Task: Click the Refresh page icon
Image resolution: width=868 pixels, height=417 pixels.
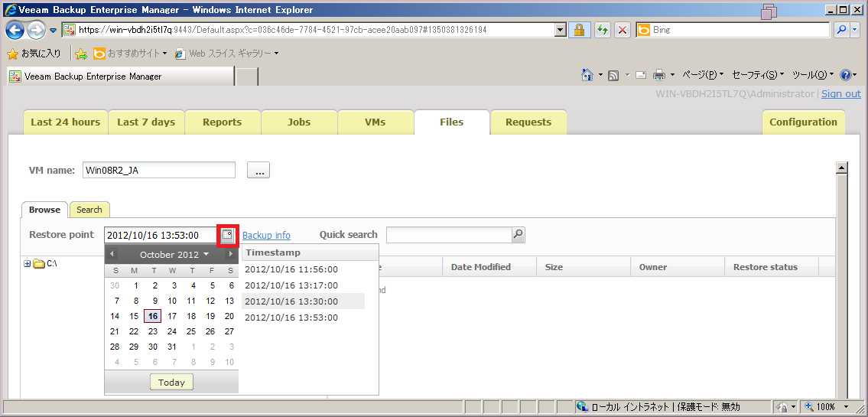Action: pyautogui.click(x=603, y=30)
